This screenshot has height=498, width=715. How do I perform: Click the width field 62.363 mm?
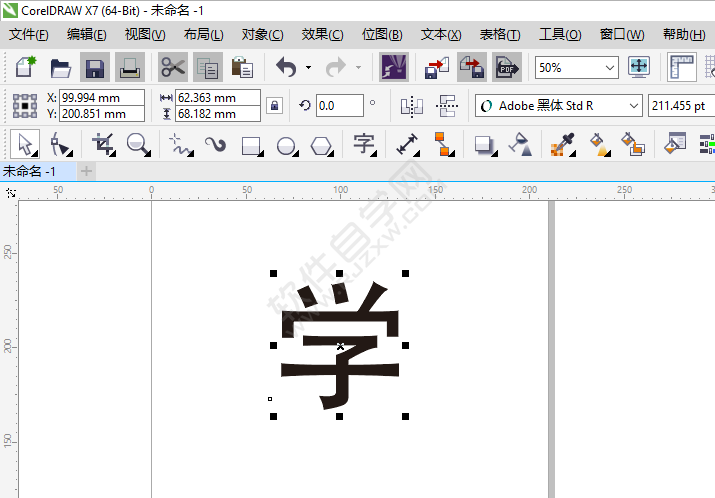218,98
